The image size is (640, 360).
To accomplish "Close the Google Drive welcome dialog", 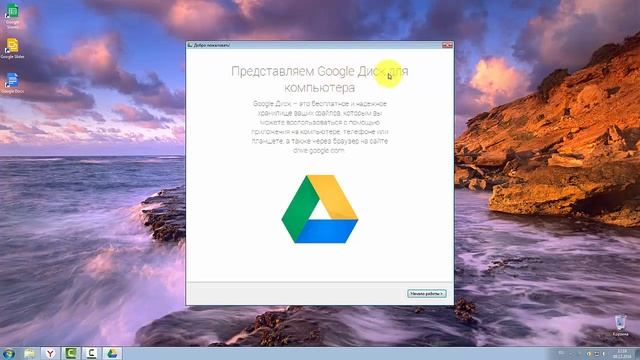I will click(447, 45).
